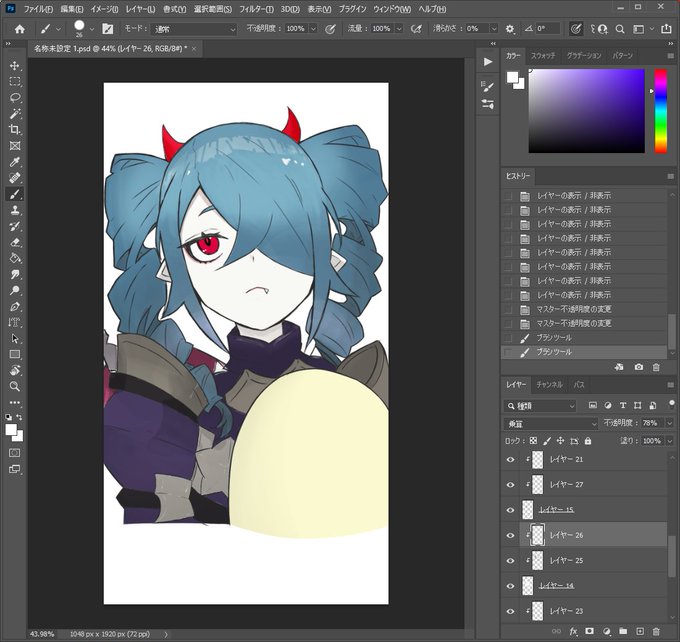Toggle visibility of レイヤー 26
680x642 pixels.
click(x=510, y=535)
